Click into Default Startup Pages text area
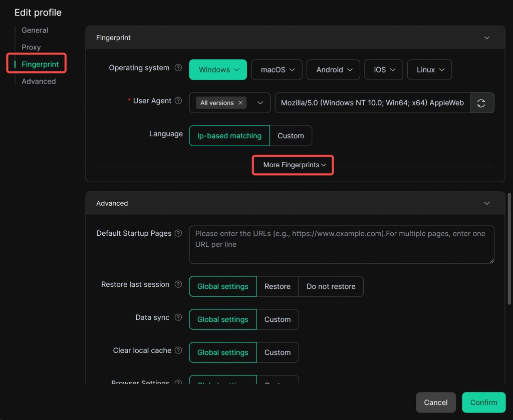 coord(341,244)
